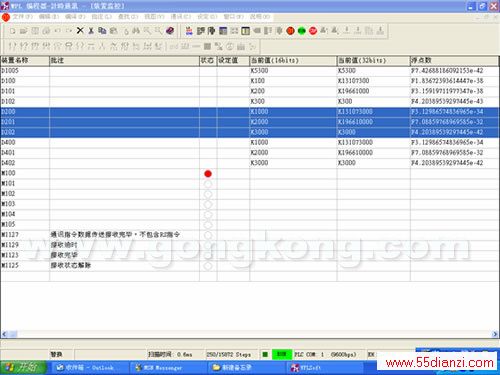The width and height of the screenshot is (500, 375).
Task: Select the D400 device name cell
Action: pos(8,142)
